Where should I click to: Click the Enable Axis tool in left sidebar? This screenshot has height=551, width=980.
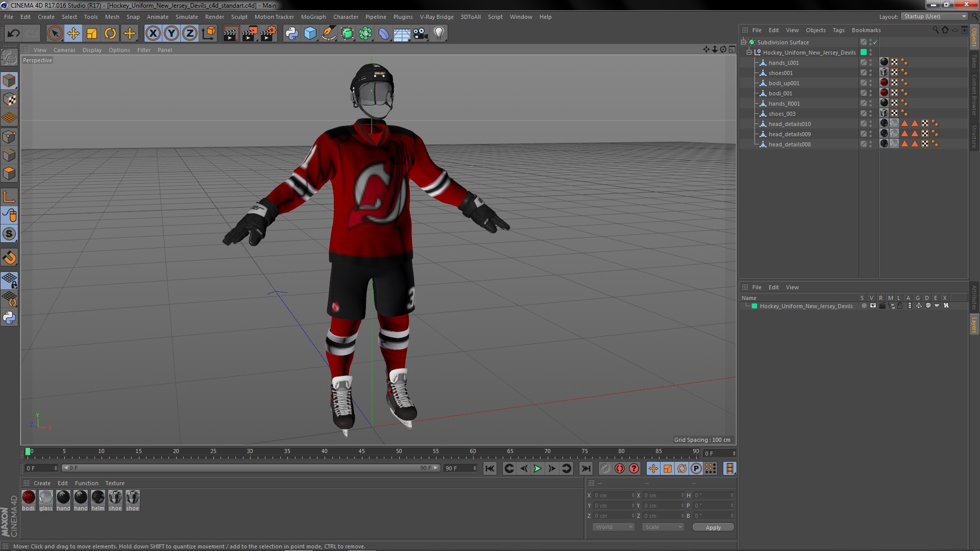coord(9,197)
